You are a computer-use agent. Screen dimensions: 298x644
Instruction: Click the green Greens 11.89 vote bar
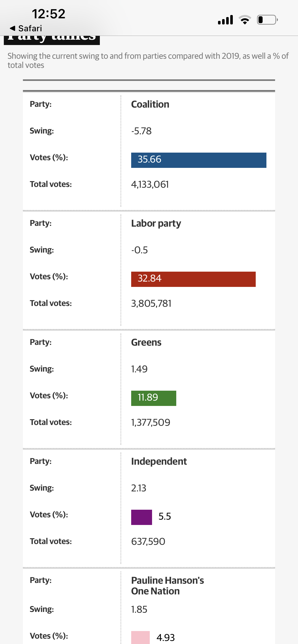[153, 398]
